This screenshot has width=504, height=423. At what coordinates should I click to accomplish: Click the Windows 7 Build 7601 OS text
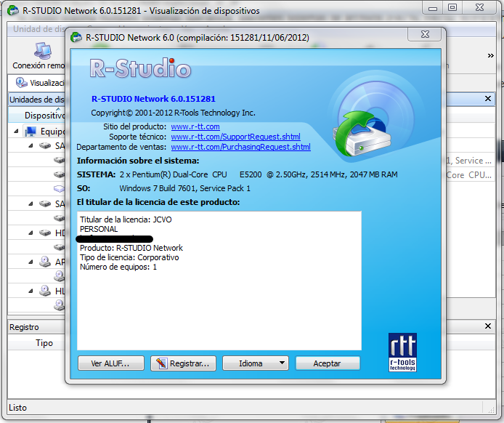pos(184,188)
